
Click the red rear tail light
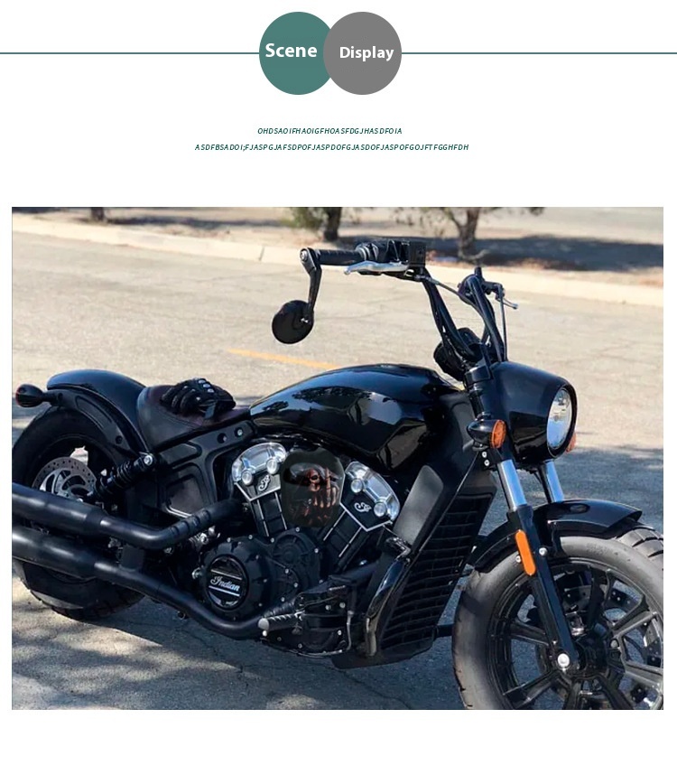coord(27,396)
